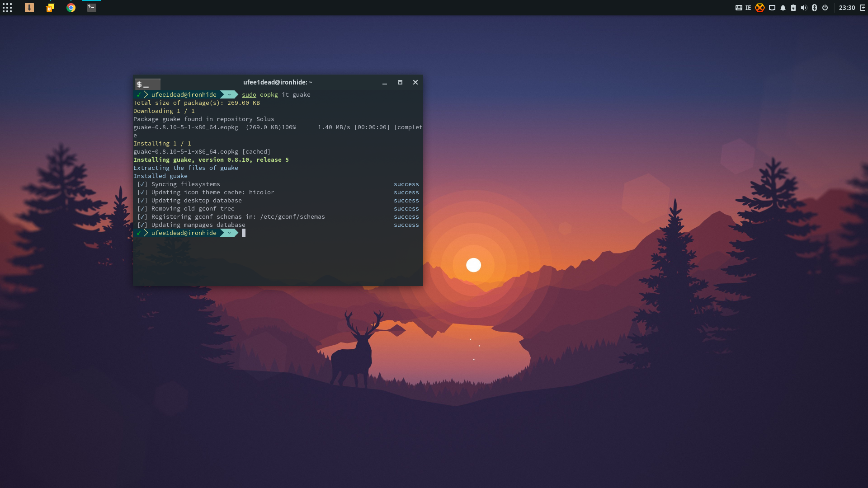Click 'guake-0.8.10-5-1-x86_64.eopkg [cached]' line
868x488 pixels.
(202, 152)
